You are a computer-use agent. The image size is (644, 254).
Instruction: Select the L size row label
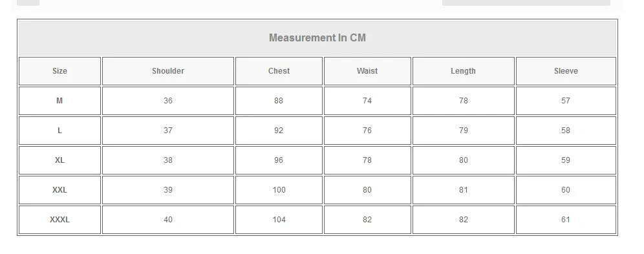(59, 131)
